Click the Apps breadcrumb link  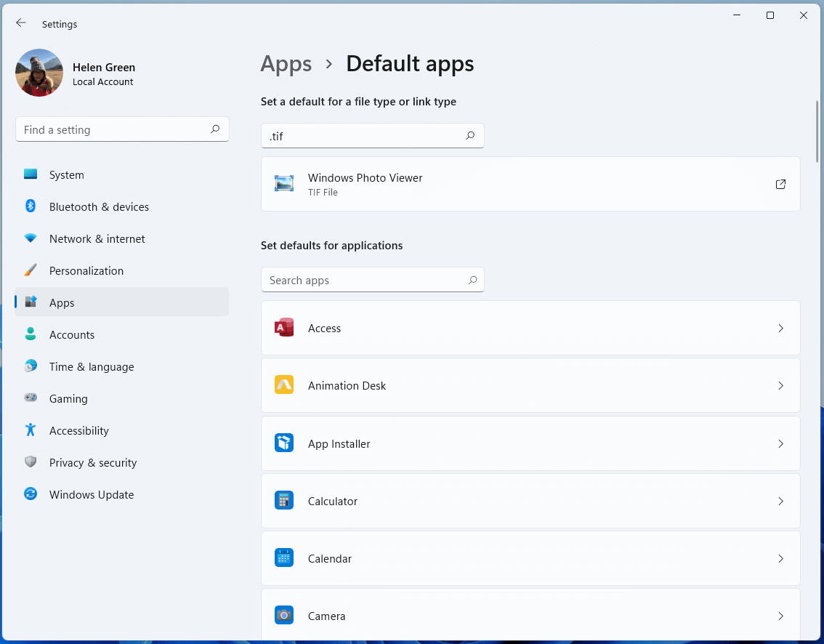point(286,64)
